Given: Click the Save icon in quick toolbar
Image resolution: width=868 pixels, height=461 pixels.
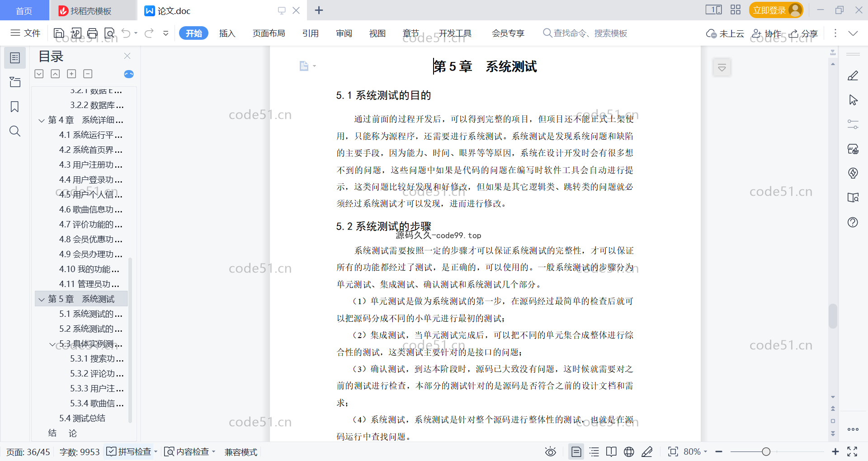Looking at the screenshot, I should point(59,33).
